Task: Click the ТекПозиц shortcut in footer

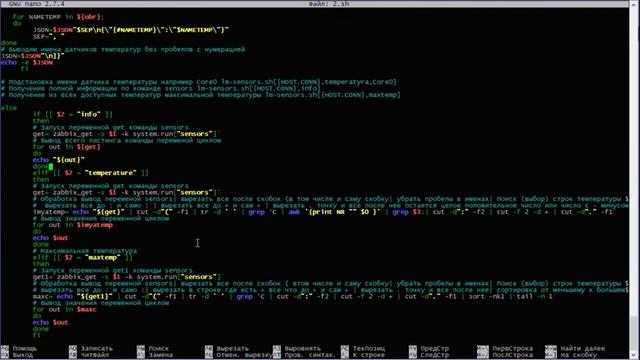Action: [x=363, y=349]
